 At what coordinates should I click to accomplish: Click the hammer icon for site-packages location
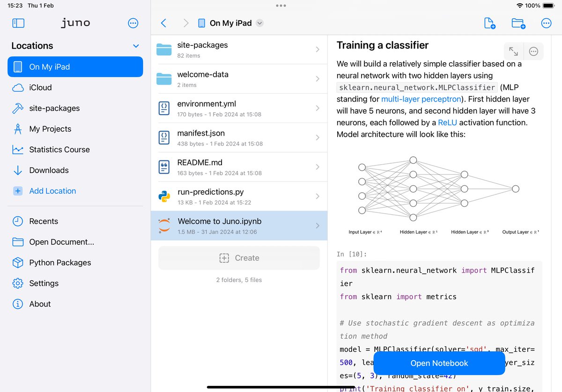click(18, 108)
